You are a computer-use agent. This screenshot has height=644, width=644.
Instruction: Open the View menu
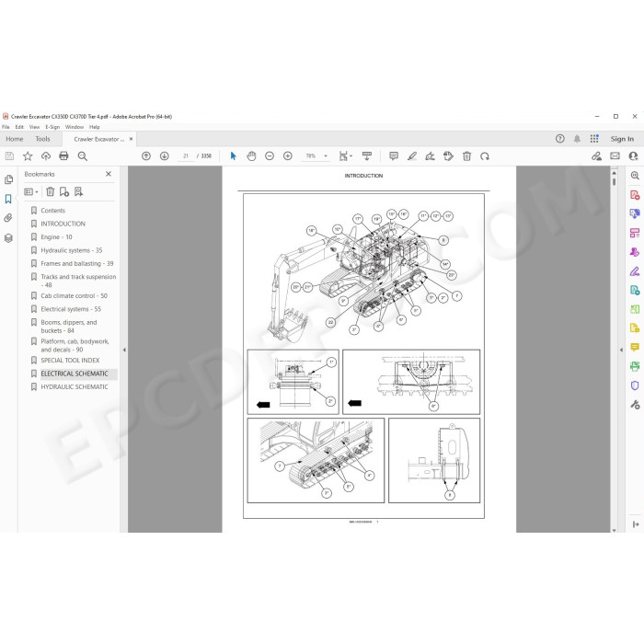(35, 127)
